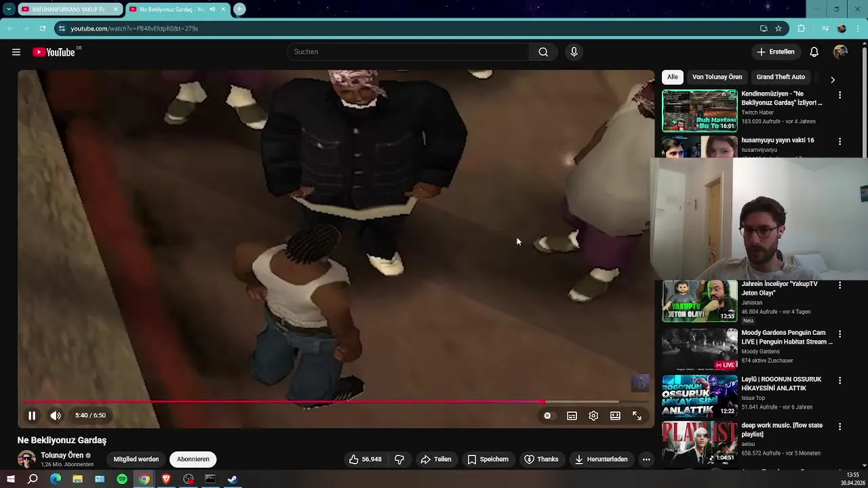Open options menu for Kendinemüziyen video
The width and height of the screenshot is (868, 488).
point(840,96)
